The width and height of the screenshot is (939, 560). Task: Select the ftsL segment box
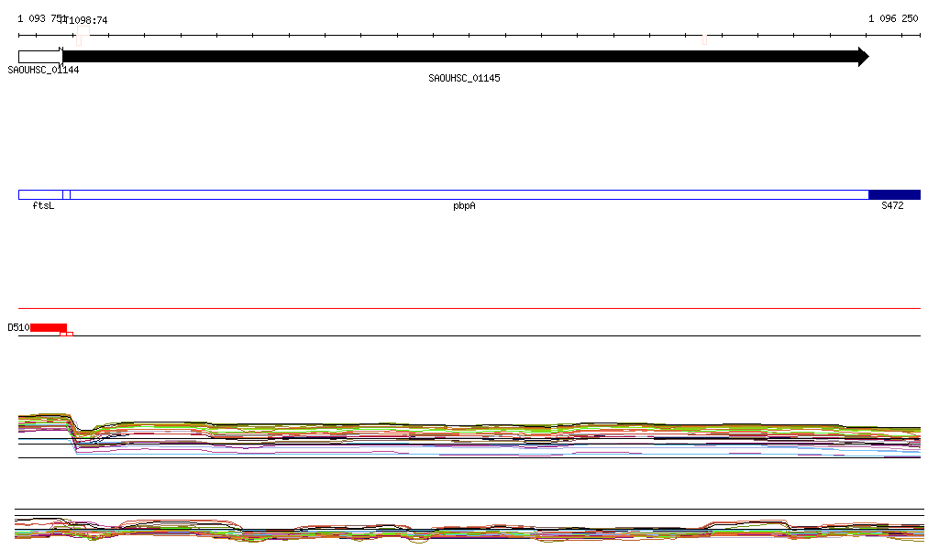pyautogui.click(x=40, y=194)
